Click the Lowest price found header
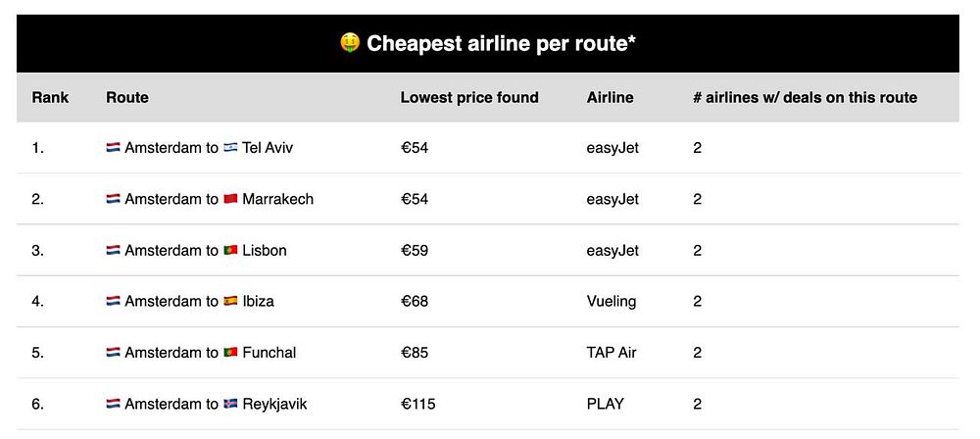Image resolution: width=980 pixels, height=439 pixels. point(469,97)
